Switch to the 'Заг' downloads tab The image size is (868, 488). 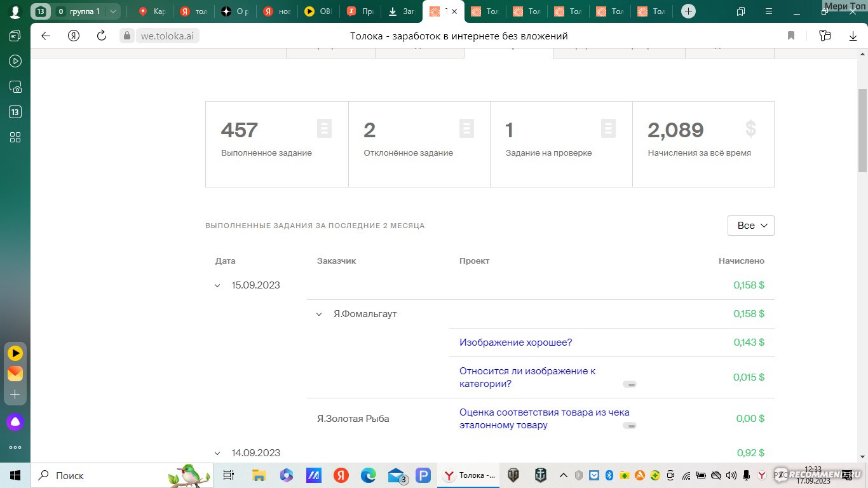[402, 11]
